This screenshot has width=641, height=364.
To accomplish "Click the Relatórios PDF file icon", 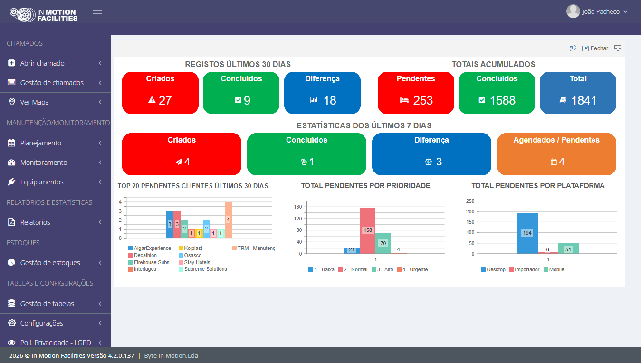I will (11, 222).
